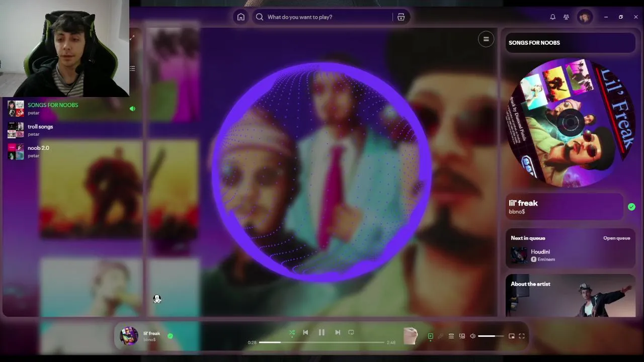
Task: Open the Browse icon in the search bar
Action: pyautogui.click(x=401, y=17)
